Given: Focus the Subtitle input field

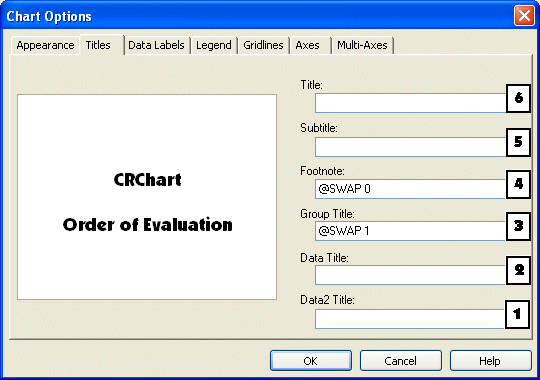Looking at the screenshot, I should pyautogui.click(x=410, y=147).
